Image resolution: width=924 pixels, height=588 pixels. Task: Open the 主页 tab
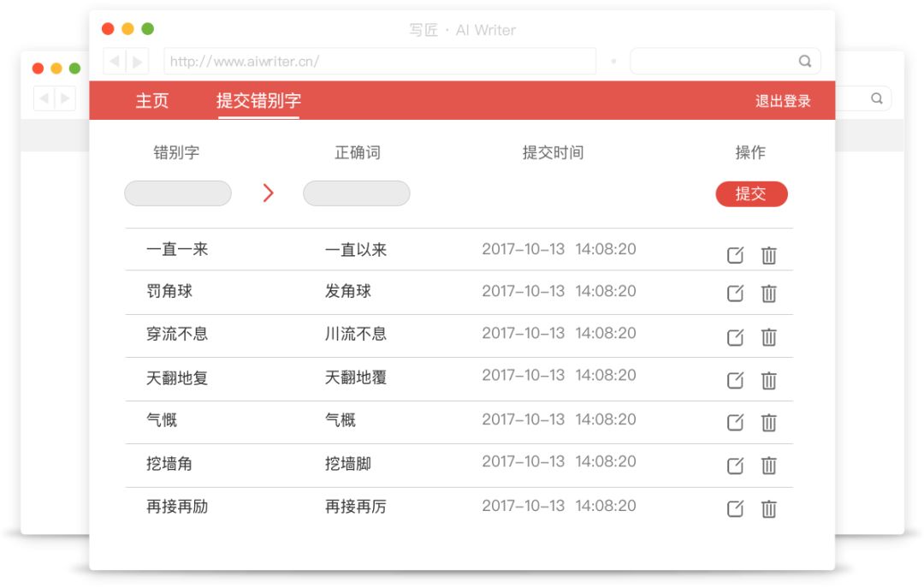point(152,101)
